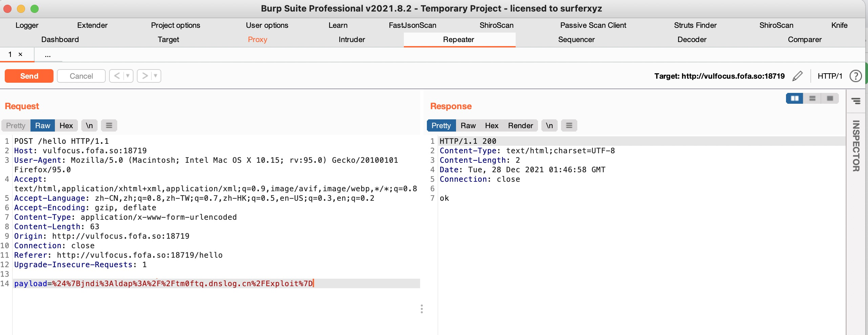Toggle Request non-printable characters \n
The width and height of the screenshot is (868, 335).
tap(89, 125)
